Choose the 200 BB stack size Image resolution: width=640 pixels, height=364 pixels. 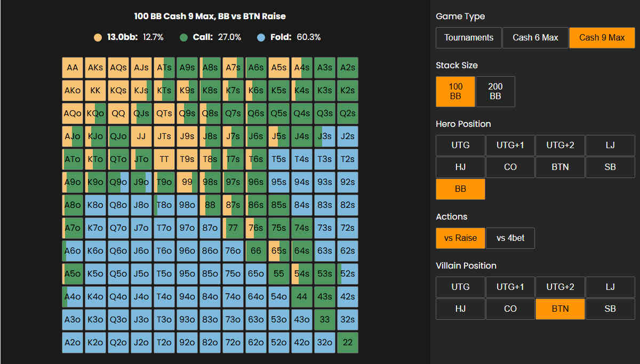[495, 91]
